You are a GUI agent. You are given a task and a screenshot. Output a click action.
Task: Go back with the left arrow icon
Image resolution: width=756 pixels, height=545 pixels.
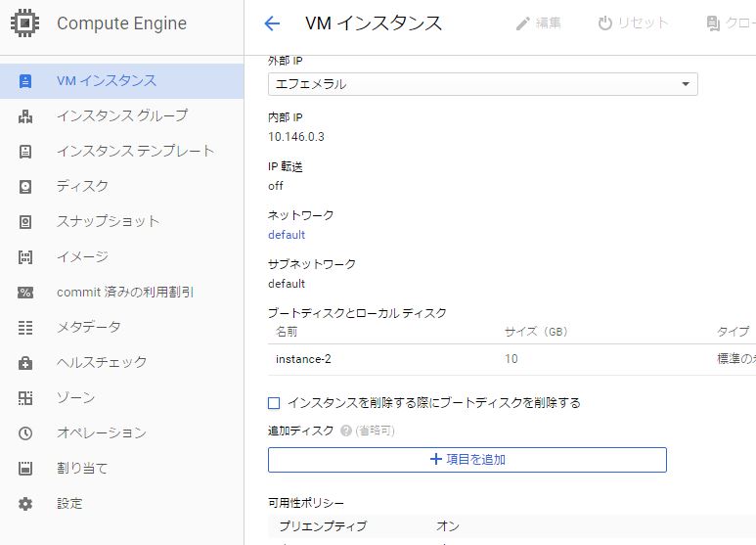(272, 23)
